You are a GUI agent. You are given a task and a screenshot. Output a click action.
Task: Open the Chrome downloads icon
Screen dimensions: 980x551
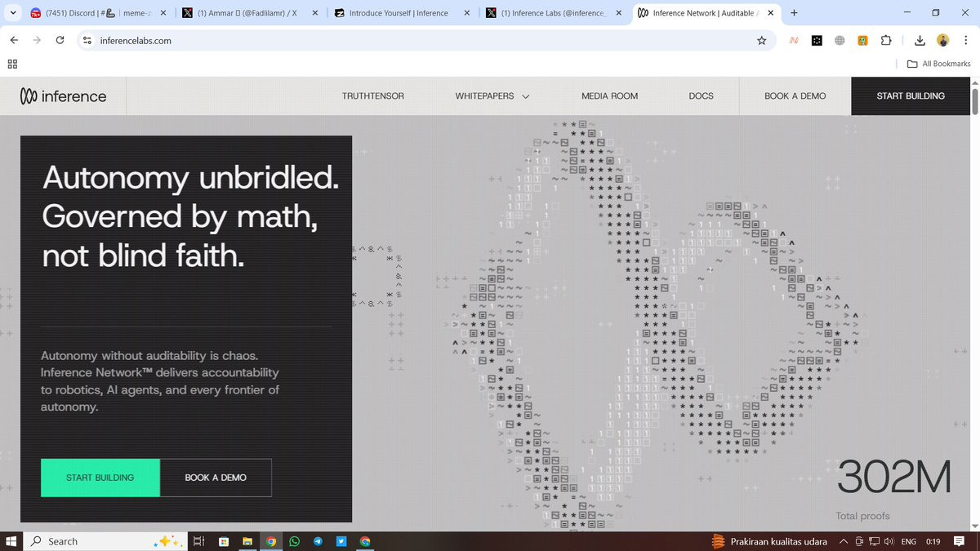(x=920, y=40)
